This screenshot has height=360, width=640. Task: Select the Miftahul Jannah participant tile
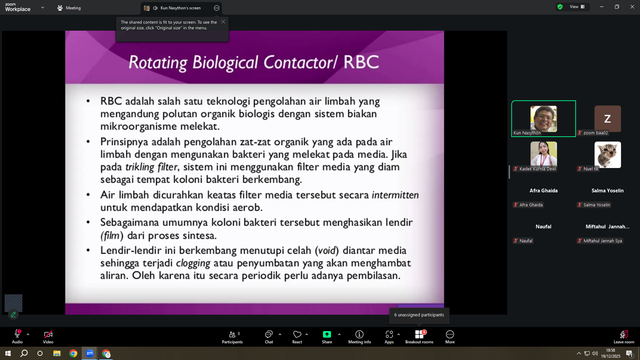(607, 227)
